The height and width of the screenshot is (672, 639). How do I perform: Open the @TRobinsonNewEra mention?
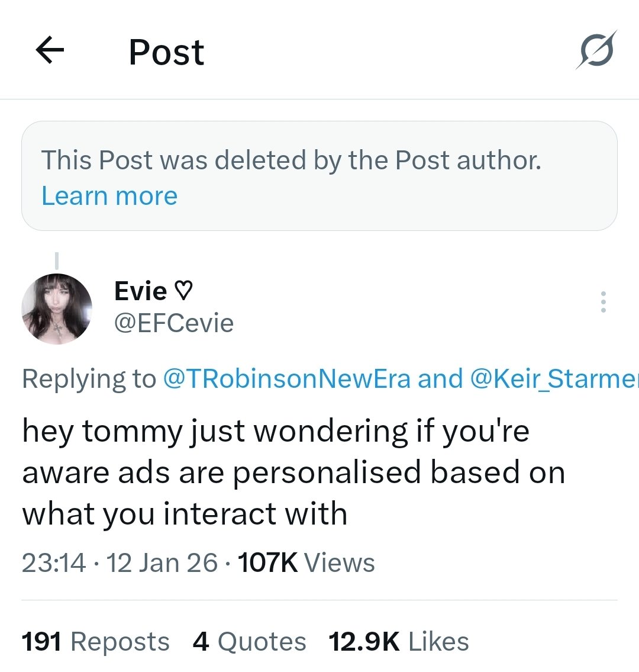click(286, 379)
